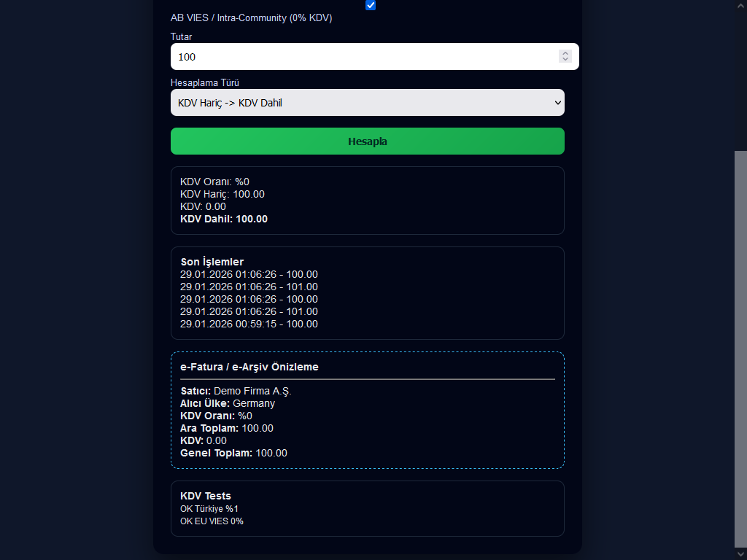Click the Son İşlemler heading

click(212, 262)
